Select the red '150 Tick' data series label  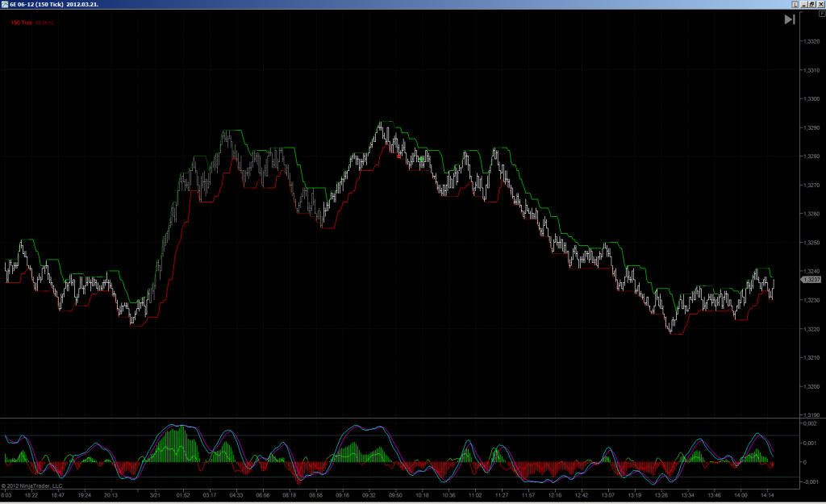tap(22, 23)
